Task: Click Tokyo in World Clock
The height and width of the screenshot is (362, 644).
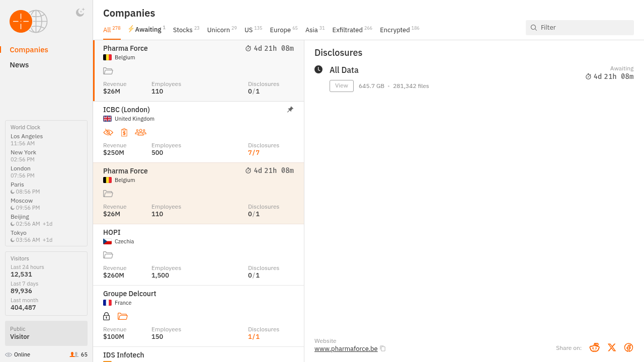Action: coord(19,233)
